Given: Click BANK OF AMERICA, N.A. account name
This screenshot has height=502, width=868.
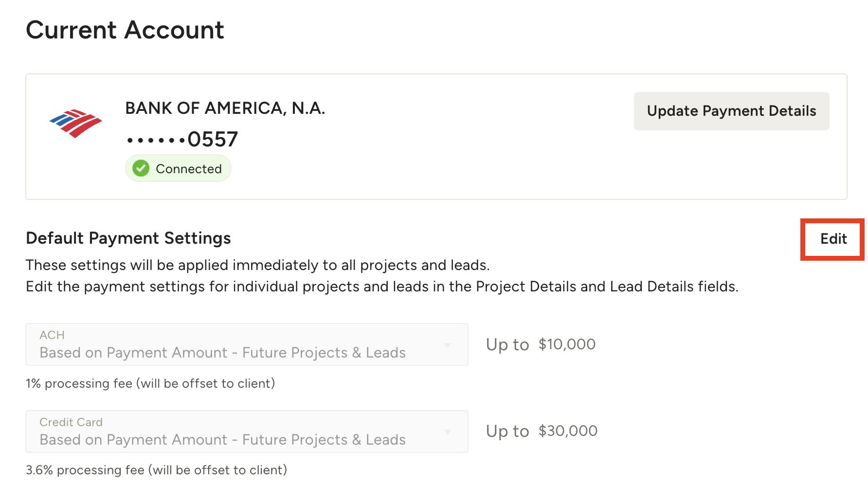Looking at the screenshot, I should [225, 108].
